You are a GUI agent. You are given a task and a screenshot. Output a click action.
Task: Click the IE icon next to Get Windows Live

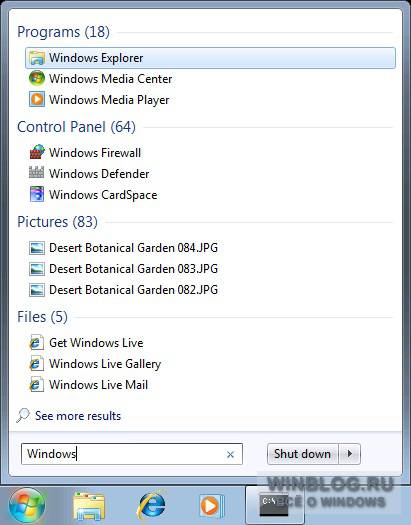pos(36,343)
